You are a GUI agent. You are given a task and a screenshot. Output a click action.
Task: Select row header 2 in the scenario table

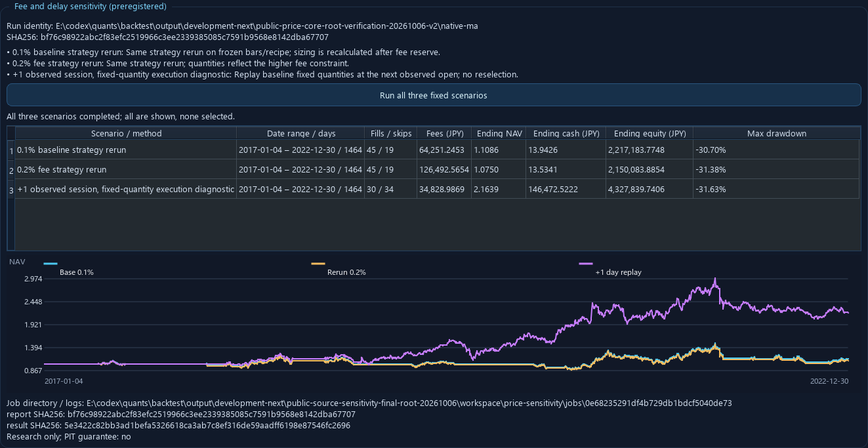coord(11,169)
